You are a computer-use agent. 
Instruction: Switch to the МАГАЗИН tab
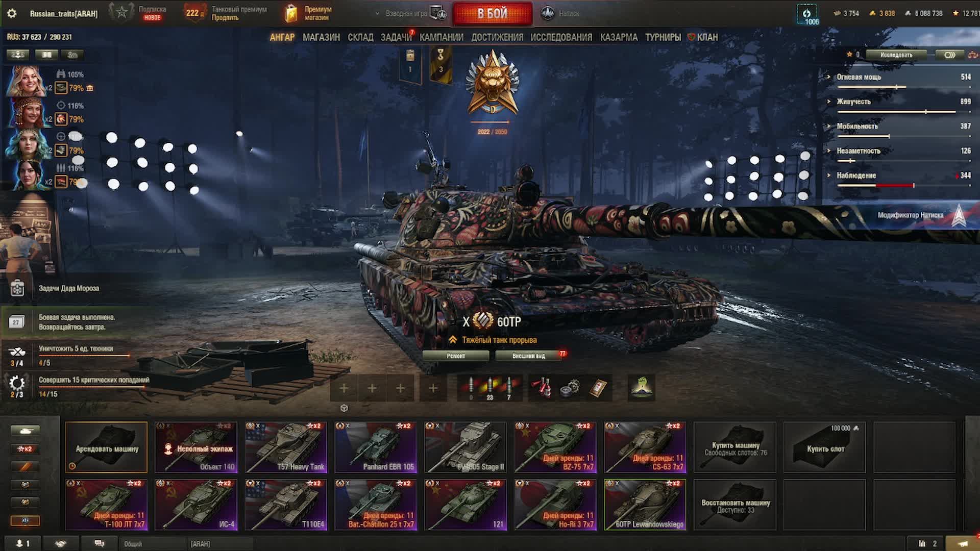point(321,37)
